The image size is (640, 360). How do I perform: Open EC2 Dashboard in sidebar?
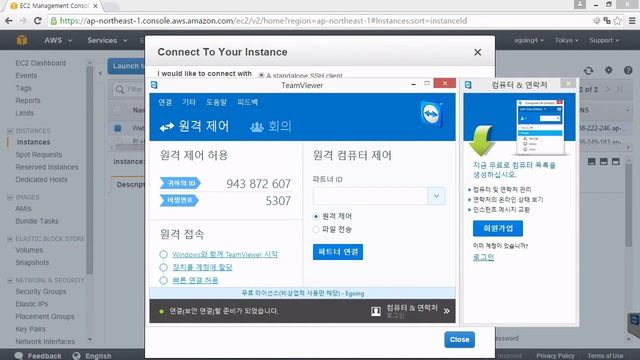click(41, 63)
